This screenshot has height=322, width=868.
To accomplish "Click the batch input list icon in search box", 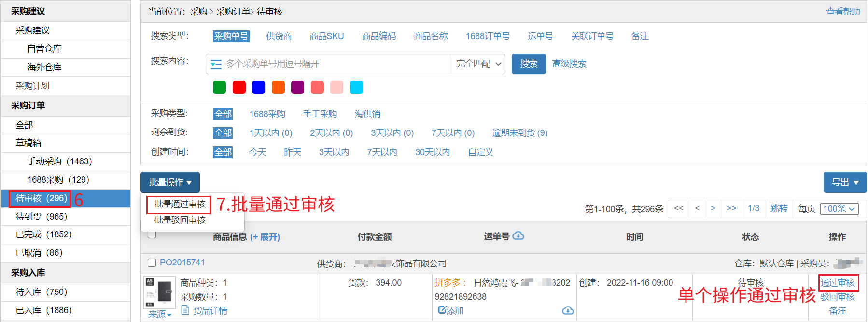I will click(216, 64).
